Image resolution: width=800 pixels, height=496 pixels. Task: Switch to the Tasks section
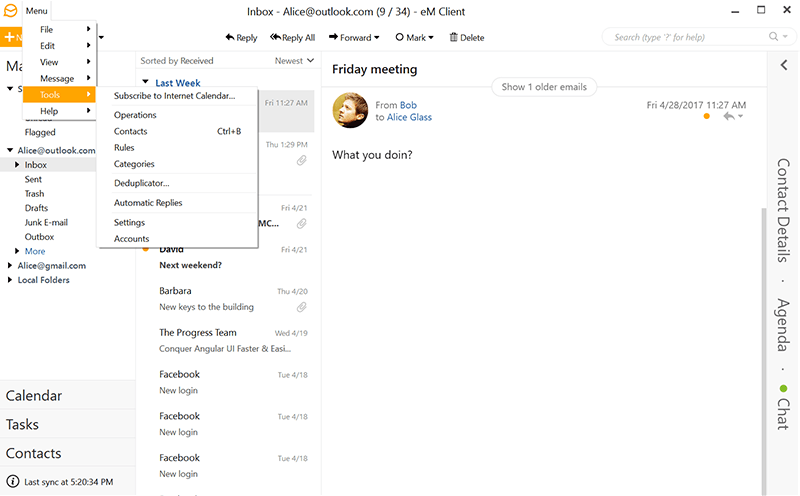[x=68, y=424]
